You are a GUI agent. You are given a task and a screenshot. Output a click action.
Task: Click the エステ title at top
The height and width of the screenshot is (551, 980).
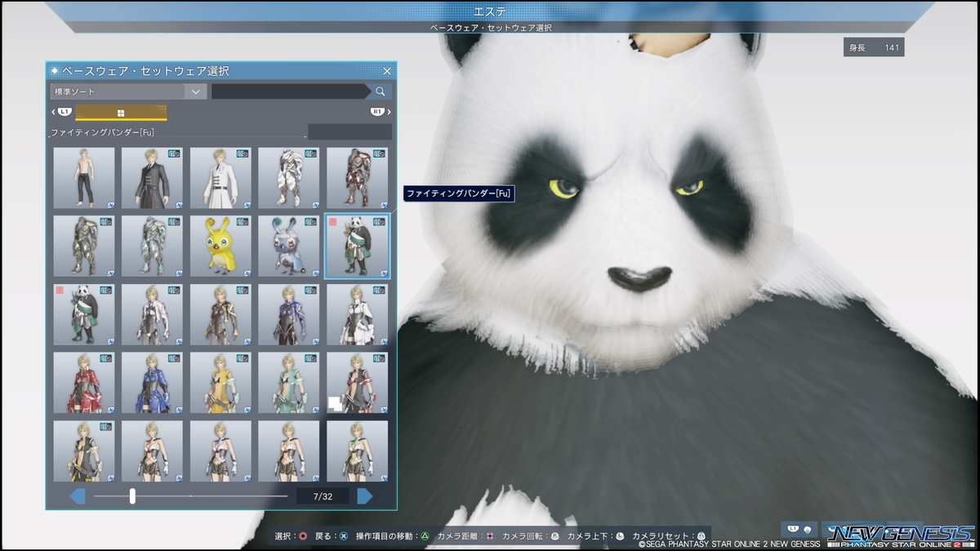click(x=490, y=11)
